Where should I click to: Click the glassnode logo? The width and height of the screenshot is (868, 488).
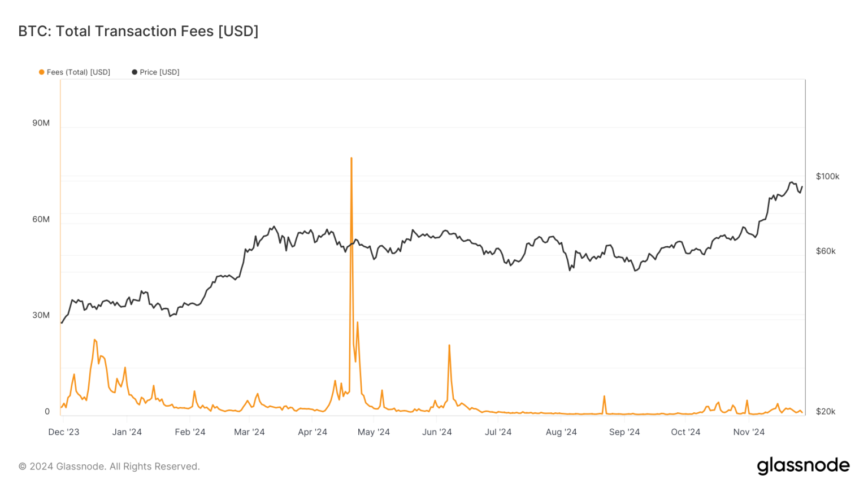[x=803, y=465]
